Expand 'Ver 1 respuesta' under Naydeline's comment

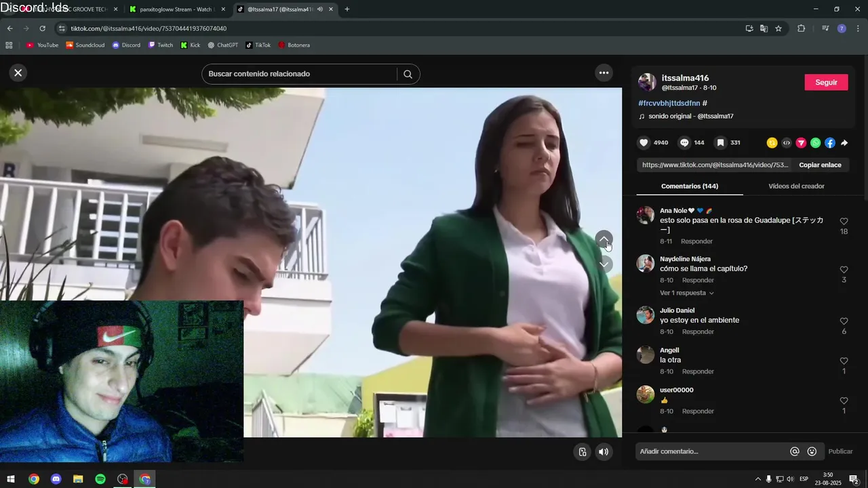click(686, 293)
